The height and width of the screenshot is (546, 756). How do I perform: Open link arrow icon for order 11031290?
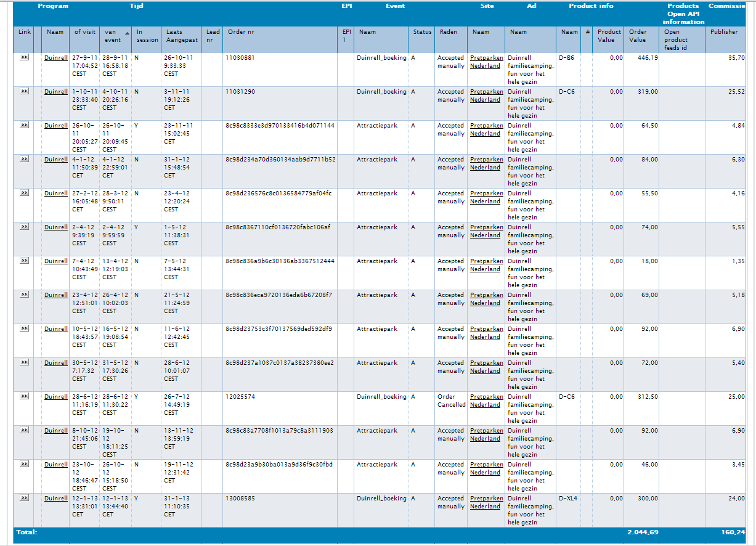click(24, 91)
